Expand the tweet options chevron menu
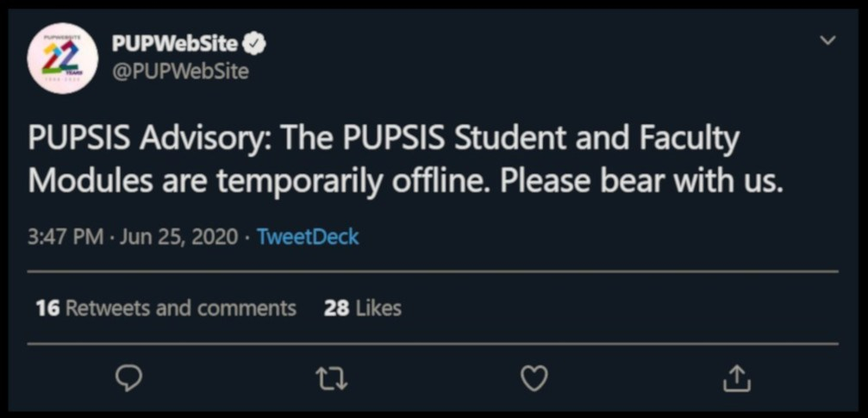The image size is (868, 418). [x=827, y=41]
